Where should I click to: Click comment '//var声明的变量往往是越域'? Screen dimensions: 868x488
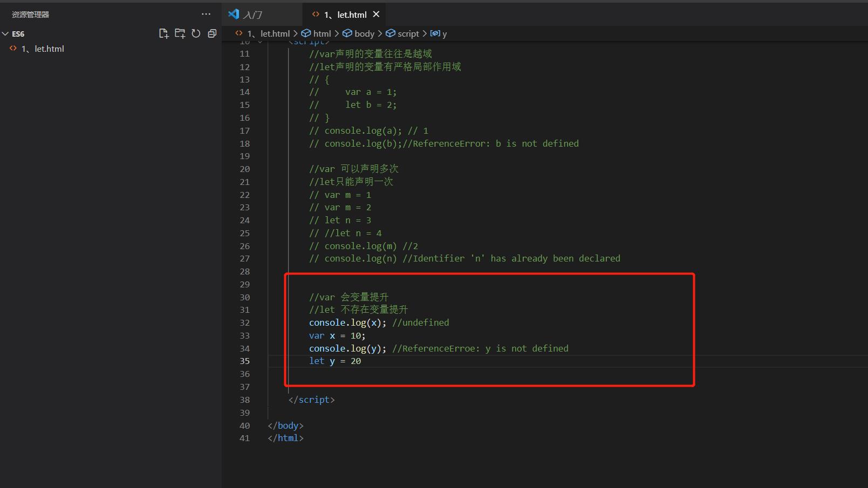371,54
